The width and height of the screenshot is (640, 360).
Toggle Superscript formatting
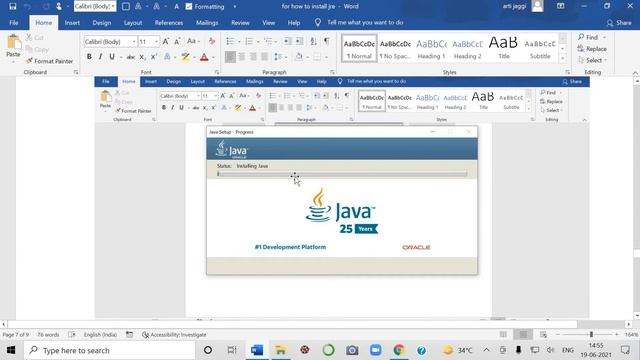click(154, 57)
